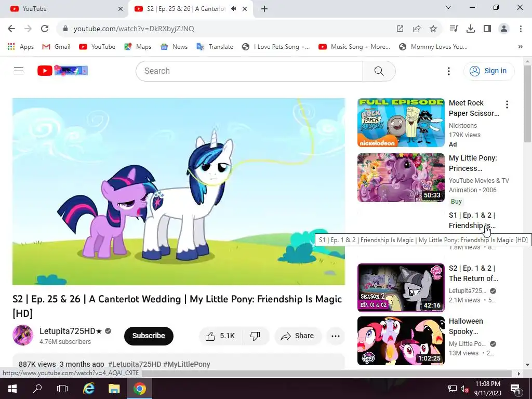Switch to the first YouTube tab
This screenshot has width=532, height=399.
click(x=64, y=9)
